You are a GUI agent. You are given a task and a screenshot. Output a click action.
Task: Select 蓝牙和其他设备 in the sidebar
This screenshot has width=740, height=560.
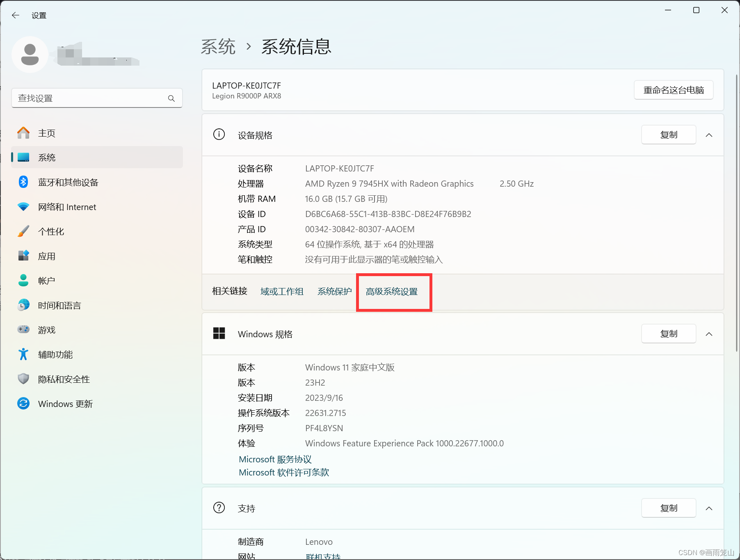coord(97,182)
